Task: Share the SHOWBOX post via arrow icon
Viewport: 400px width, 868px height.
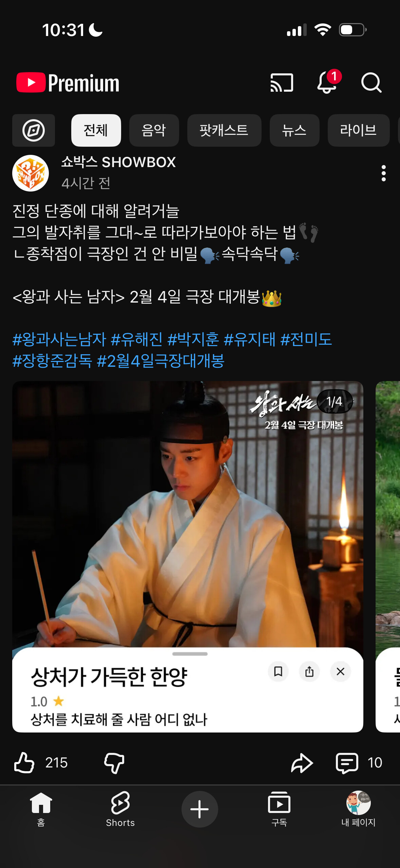Action: pos(302,763)
